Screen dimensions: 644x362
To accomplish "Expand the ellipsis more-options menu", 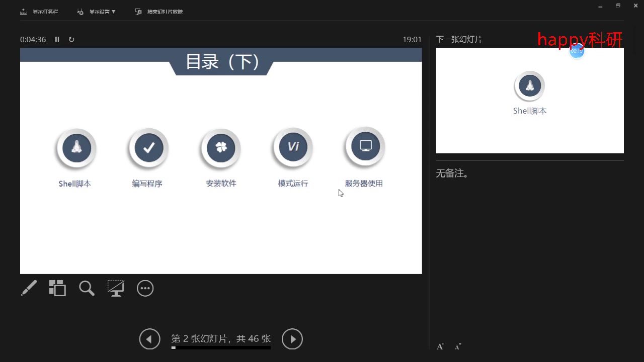I will (145, 288).
